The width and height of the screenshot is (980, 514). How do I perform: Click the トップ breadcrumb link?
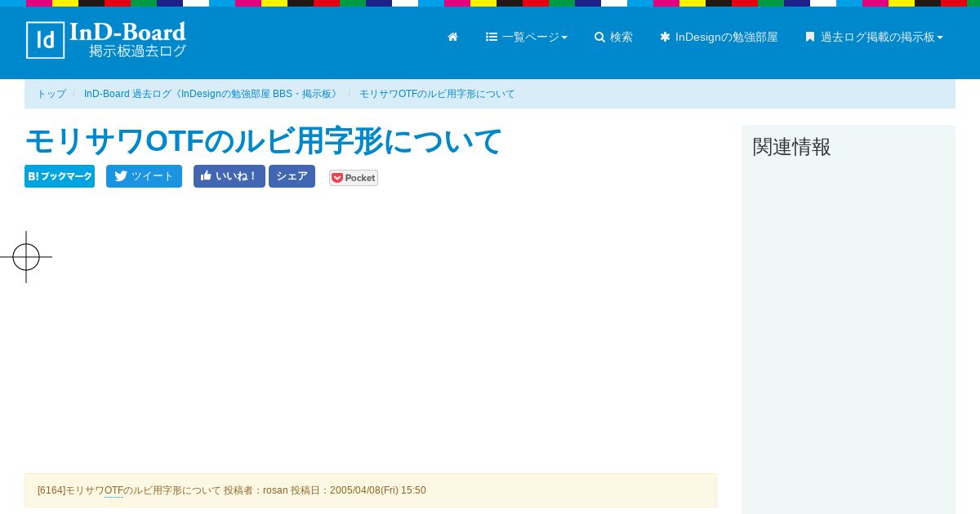coord(51,94)
